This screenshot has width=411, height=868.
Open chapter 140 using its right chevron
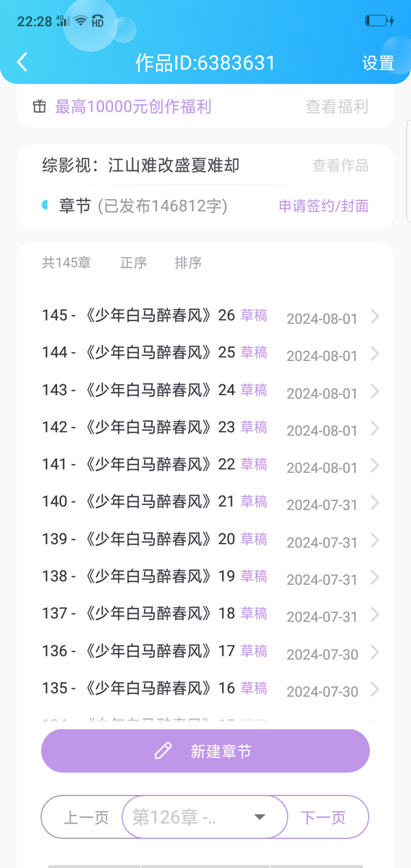(x=375, y=503)
